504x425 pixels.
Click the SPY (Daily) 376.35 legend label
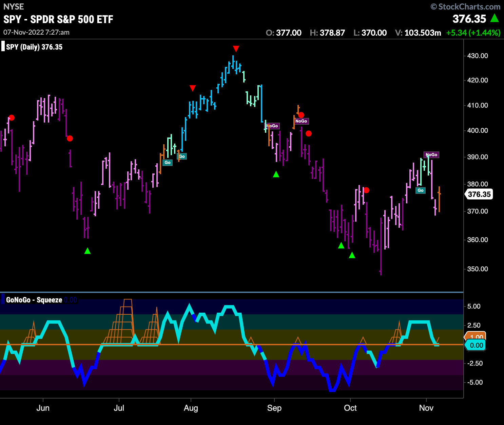34,47
